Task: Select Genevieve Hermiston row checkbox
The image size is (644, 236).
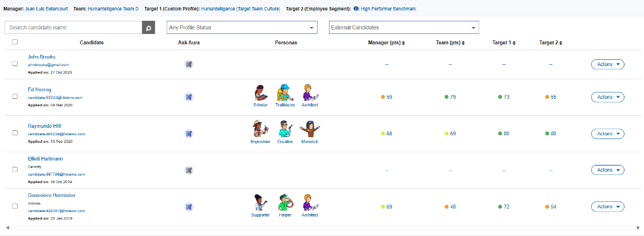Action: [x=15, y=206]
